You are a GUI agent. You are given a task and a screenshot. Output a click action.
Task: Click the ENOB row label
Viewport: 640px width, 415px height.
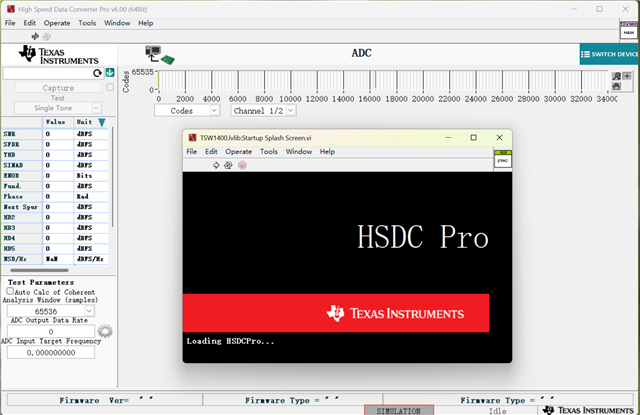click(11, 175)
